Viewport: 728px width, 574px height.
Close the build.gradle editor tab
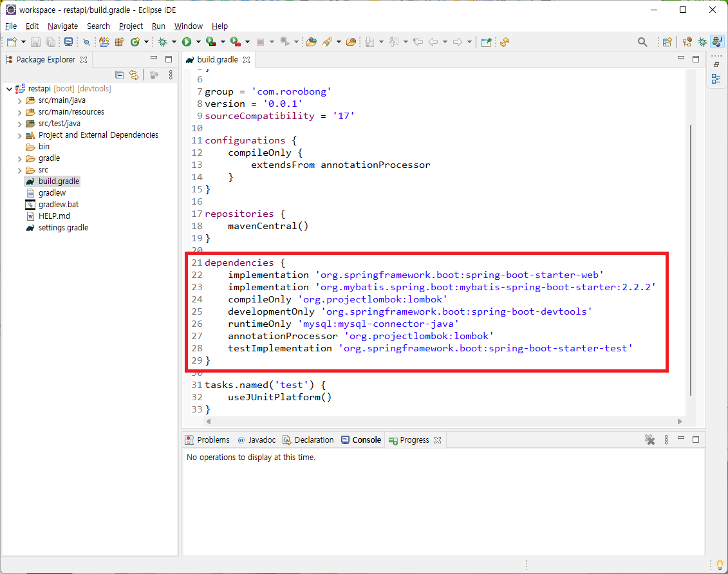[x=247, y=60]
